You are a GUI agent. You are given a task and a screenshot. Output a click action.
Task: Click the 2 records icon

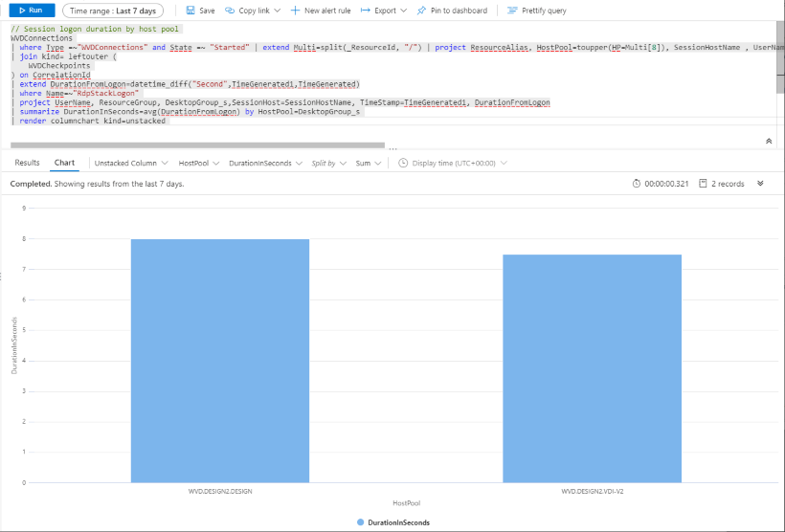click(703, 184)
